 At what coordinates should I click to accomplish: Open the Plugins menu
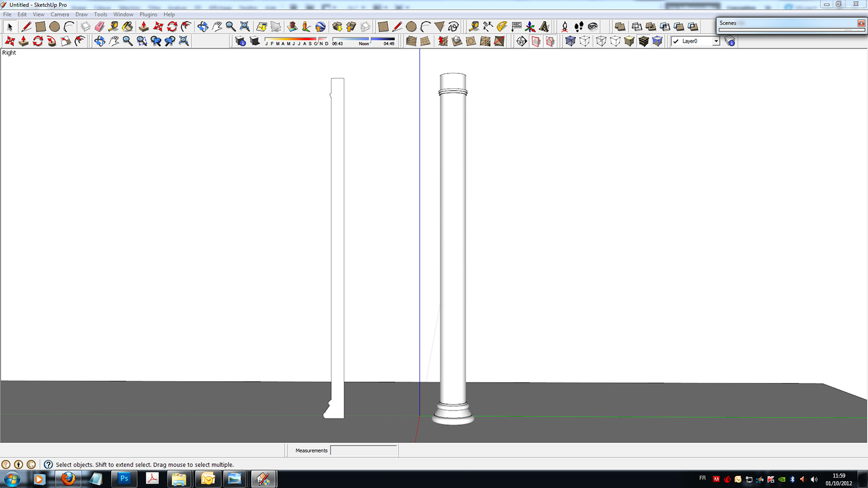click(x=148, y=14)
